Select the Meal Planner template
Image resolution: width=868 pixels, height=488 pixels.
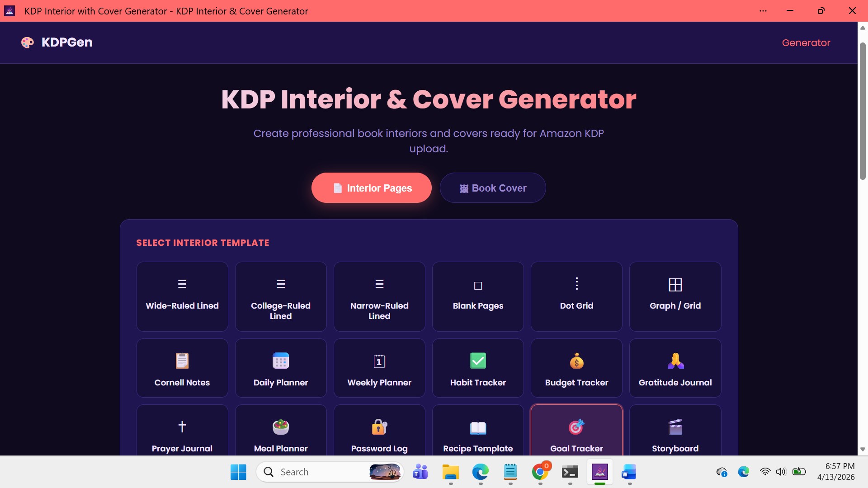pos(281,430)
